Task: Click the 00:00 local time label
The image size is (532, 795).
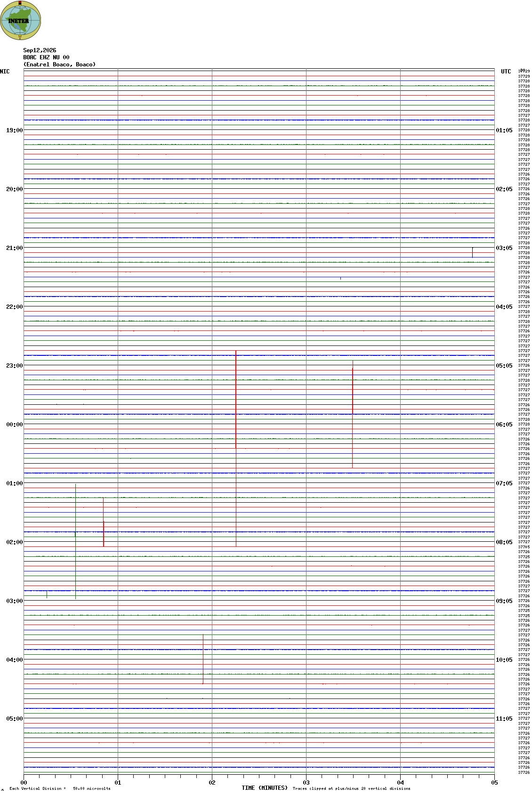Action: click(14, 425)
